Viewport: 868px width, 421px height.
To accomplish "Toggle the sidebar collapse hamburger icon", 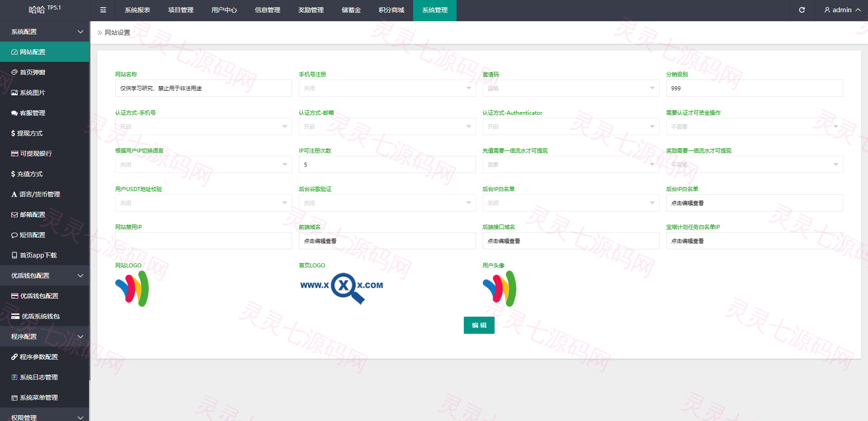I will point(103,10).
